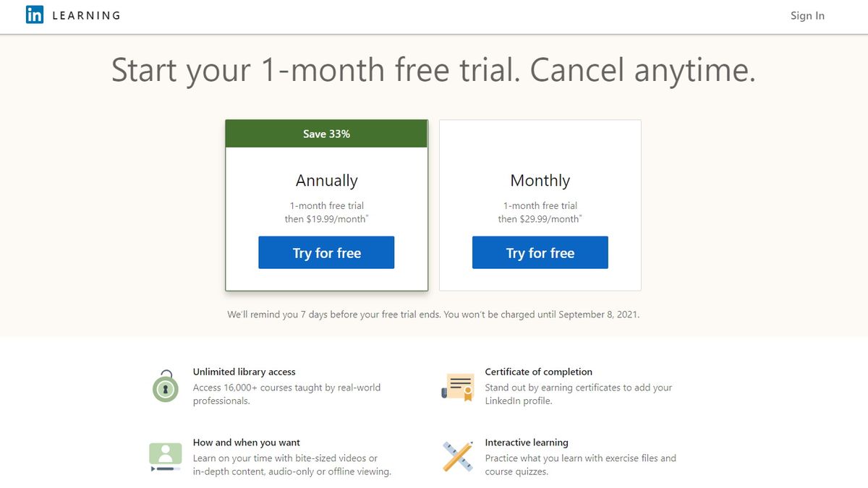868x488 pixels.
Task: Click the $19.99/month annual price text
Action: point(327,219)
